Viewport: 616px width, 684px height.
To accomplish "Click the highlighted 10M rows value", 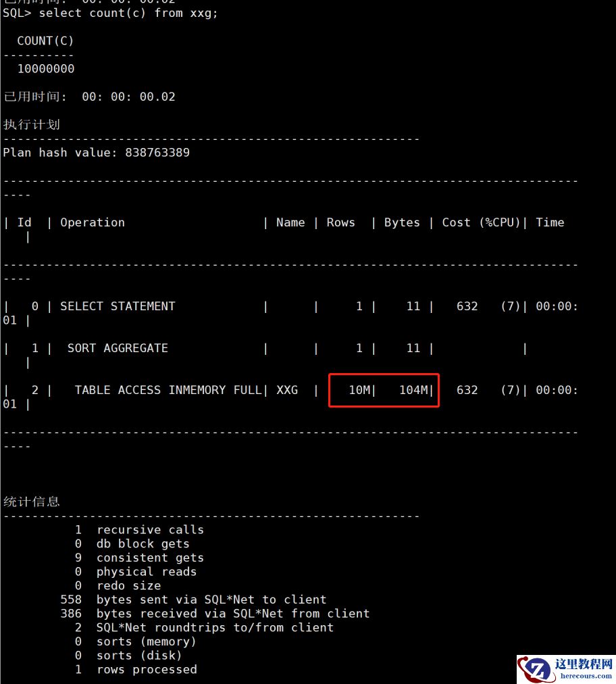I will (359, 390).
